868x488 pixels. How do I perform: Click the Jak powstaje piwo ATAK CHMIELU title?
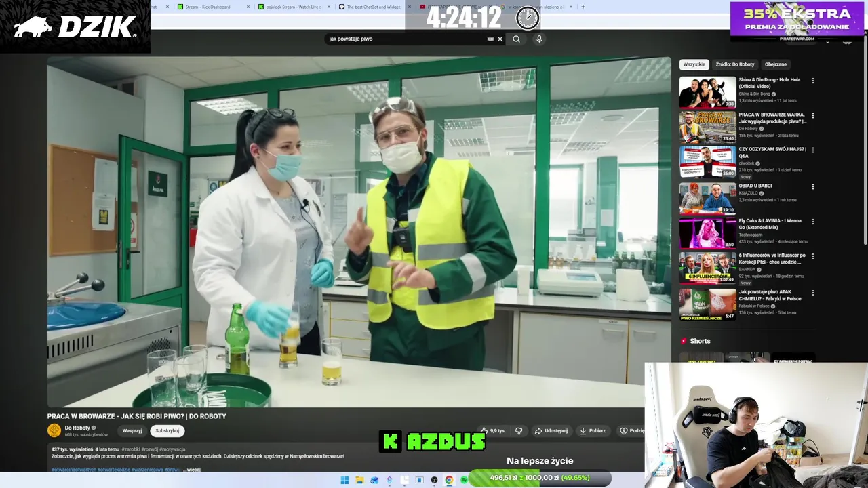point(770,295)
